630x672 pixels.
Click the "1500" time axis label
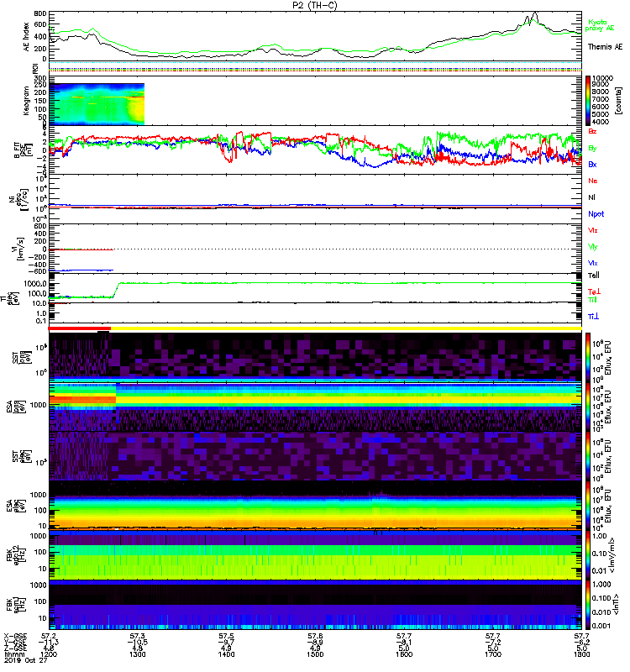click(x=315, y=654)
